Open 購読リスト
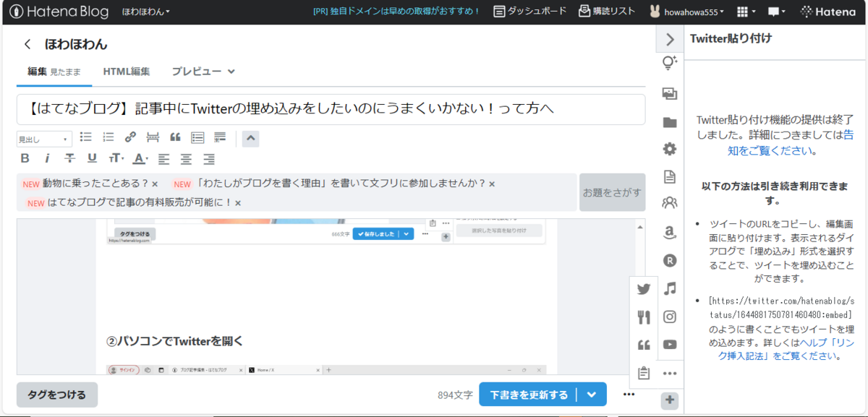 607,12
